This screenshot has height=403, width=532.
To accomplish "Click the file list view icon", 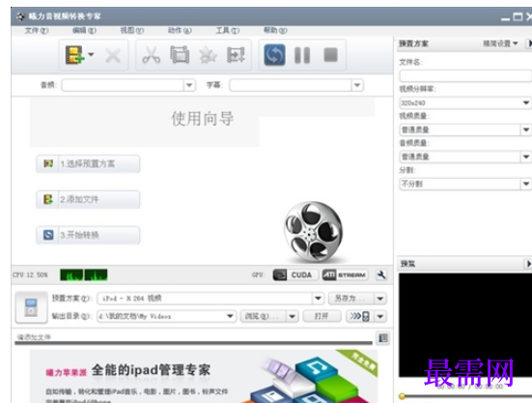I will pyautogui.click(x=382, y=338).
